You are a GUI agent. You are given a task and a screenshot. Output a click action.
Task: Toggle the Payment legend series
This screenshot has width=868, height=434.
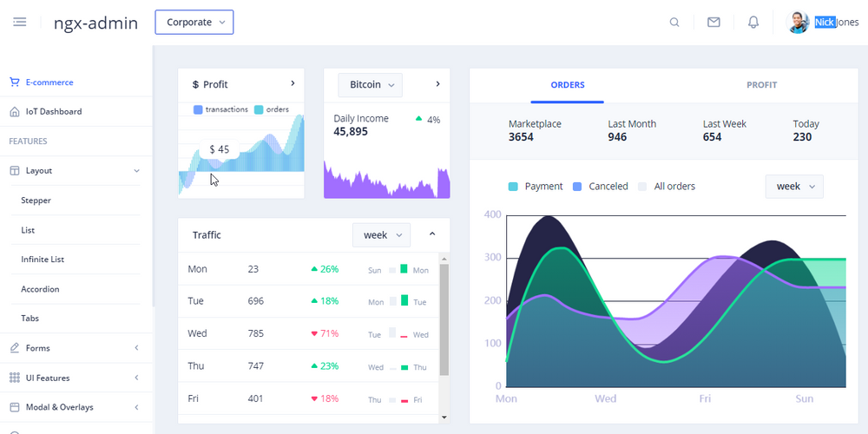pos(536,187)
